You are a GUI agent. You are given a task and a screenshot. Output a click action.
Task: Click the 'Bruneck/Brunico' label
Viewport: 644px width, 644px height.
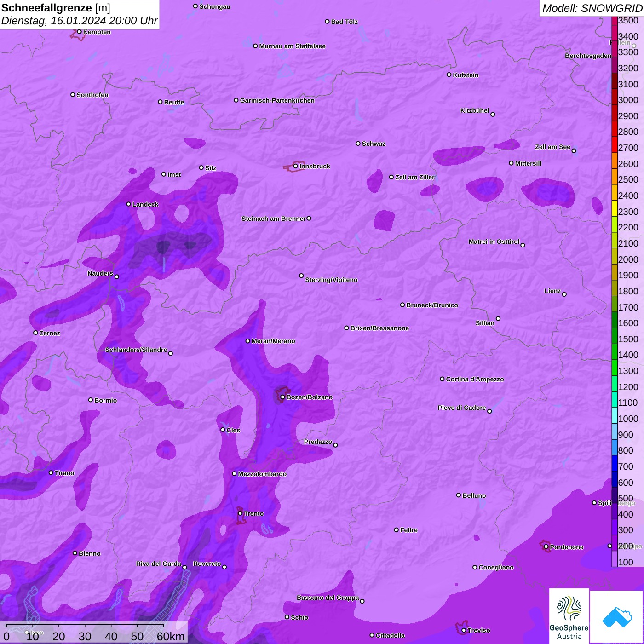[x=432, y=305]
